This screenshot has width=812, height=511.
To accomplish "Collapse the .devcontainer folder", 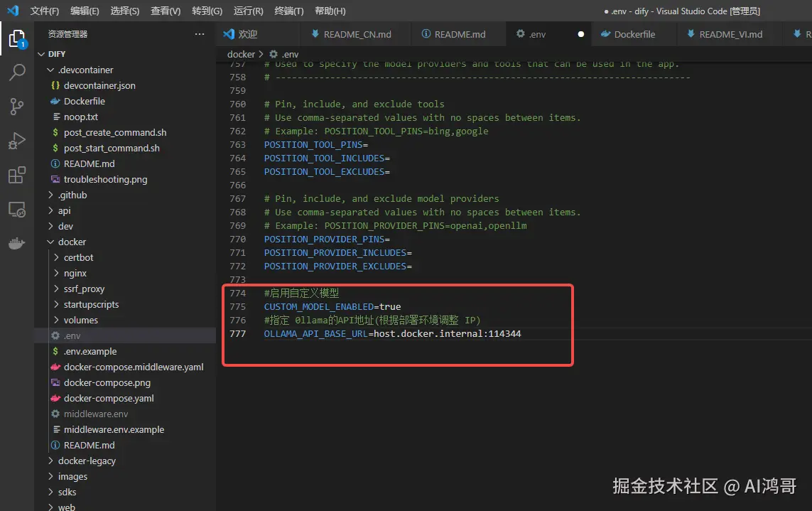I will (85, 70).
